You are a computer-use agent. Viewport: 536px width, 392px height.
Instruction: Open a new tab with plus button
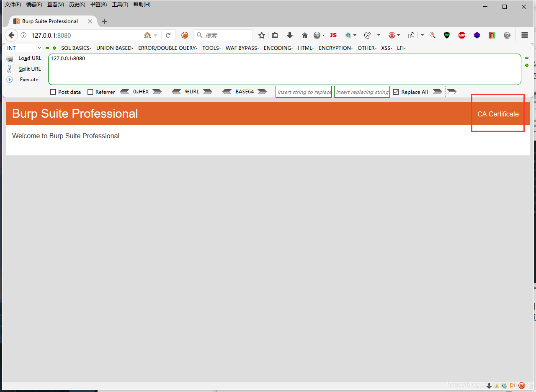pos(105,21)
